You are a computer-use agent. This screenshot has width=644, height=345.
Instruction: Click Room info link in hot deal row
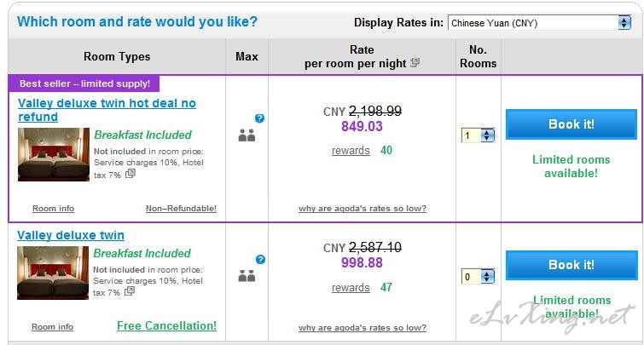click(x=54, y=209)
